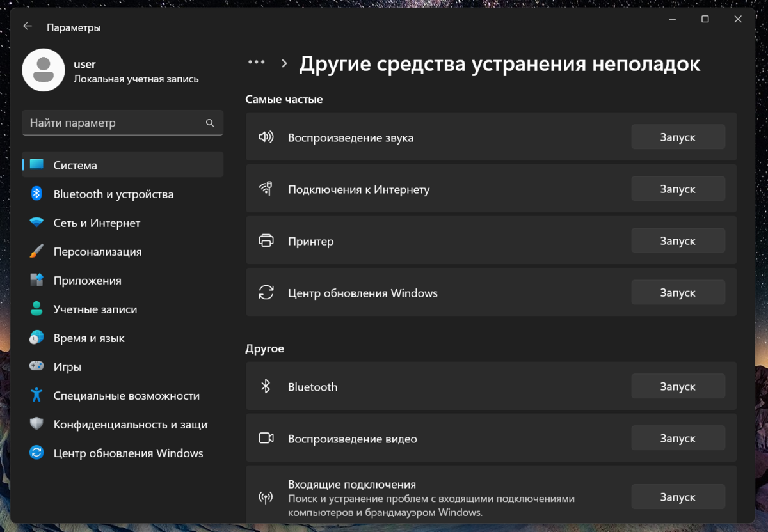Click the printer icon in the troubleshooters list
768x532 pixels.
pyautogui.click(x=266, y=240)
